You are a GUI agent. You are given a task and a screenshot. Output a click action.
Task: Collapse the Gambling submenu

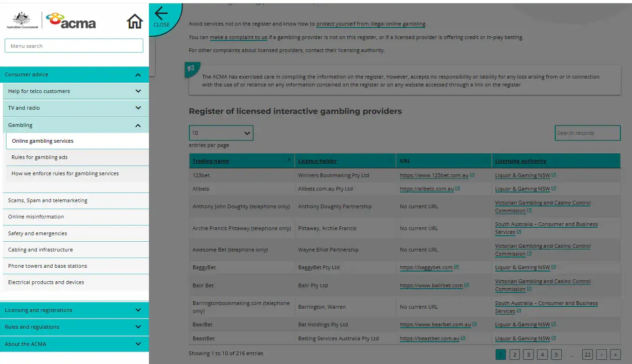138,126
